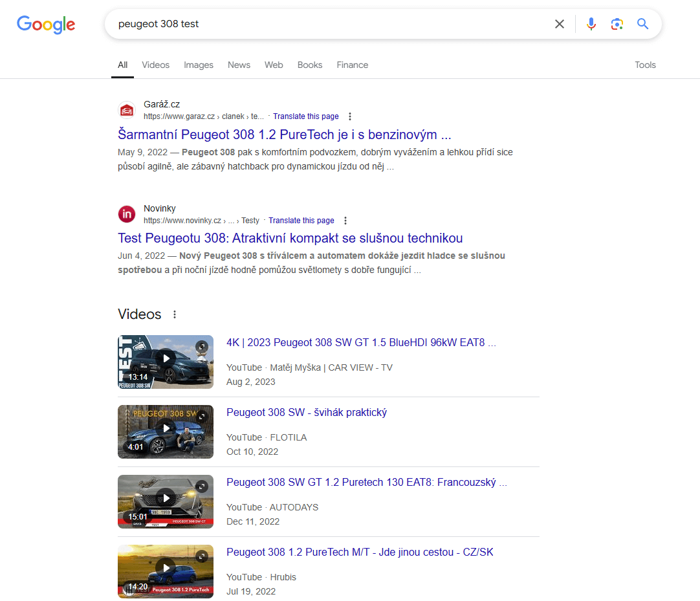Image resolution: width=700 pixels, height=601 pixels.
Task: Click the blue magnifier search button
Action: pyautogui.click(x=642, y=24)
